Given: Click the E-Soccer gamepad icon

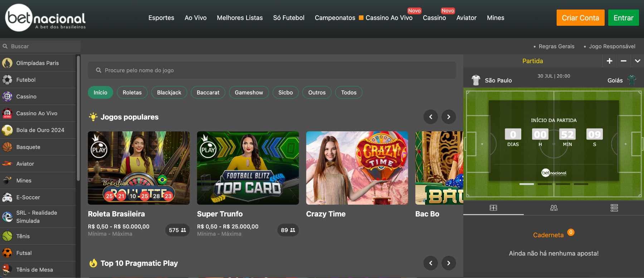Looking at the screenshot, I should click(7, 197).
